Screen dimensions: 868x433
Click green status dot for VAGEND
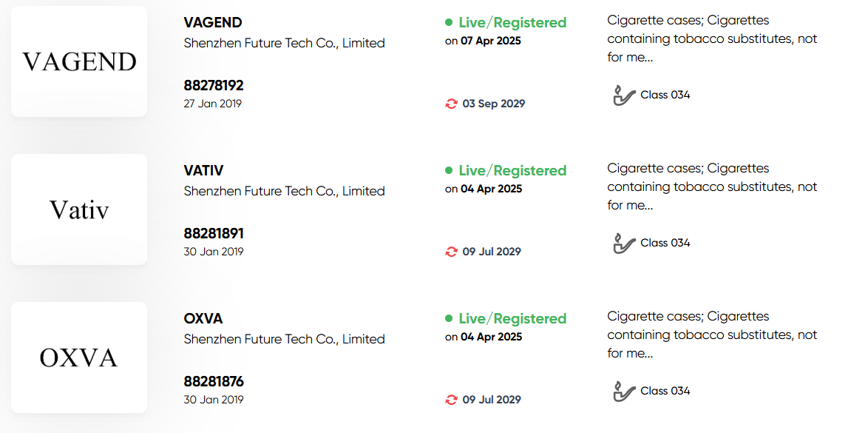tap(449, 23)
